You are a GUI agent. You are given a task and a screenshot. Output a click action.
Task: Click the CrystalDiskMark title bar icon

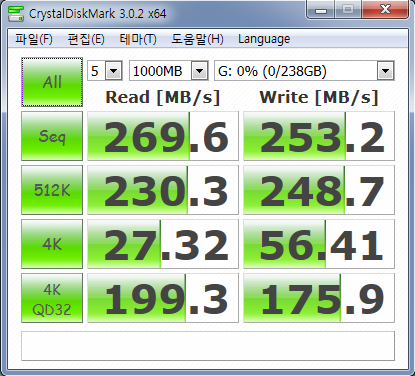[16, 13]
